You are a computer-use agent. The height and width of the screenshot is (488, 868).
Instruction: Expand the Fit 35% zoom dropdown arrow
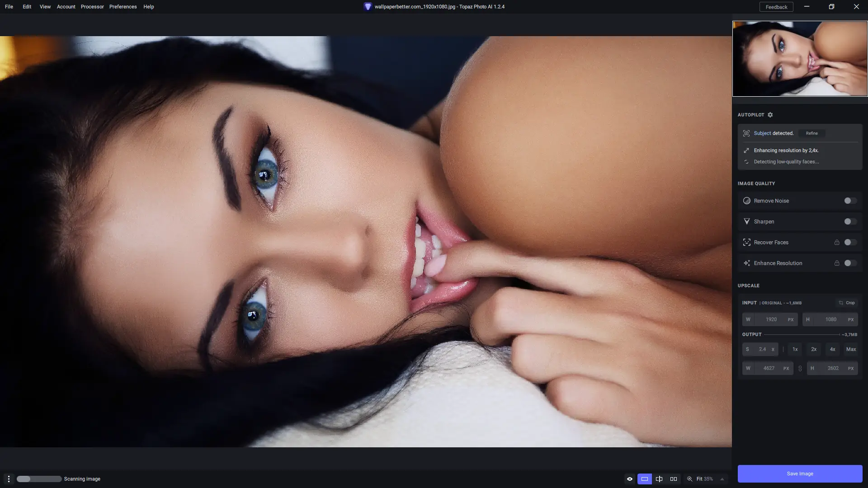(x=722, y=479)
